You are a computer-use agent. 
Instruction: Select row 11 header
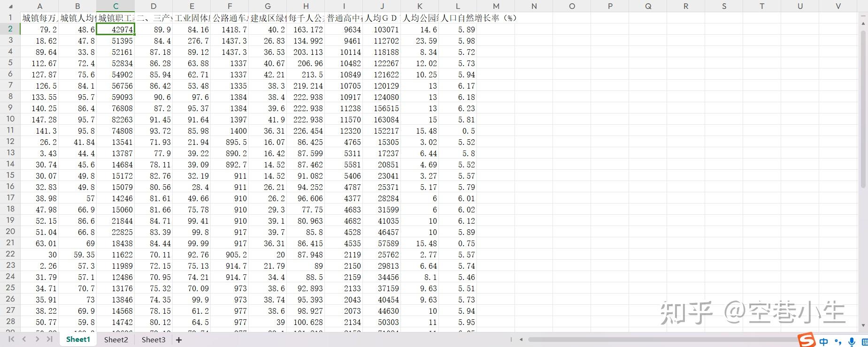click(x=10, y=130)
